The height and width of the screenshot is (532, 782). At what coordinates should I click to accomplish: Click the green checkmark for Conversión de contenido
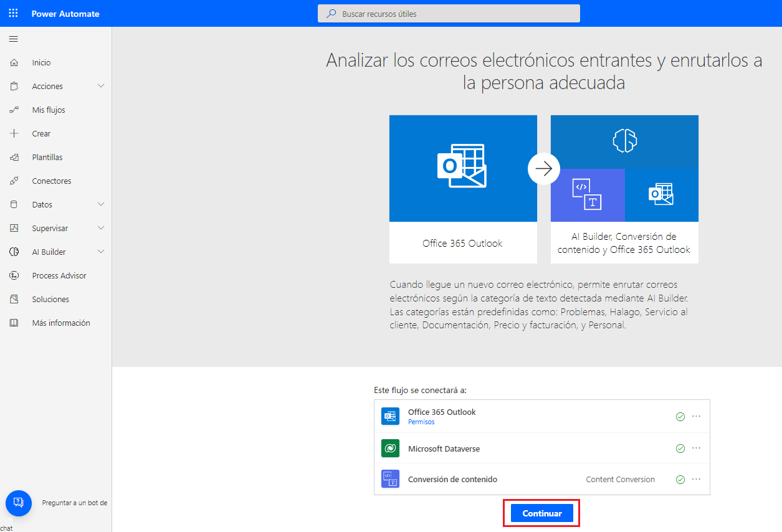(680, 480)
